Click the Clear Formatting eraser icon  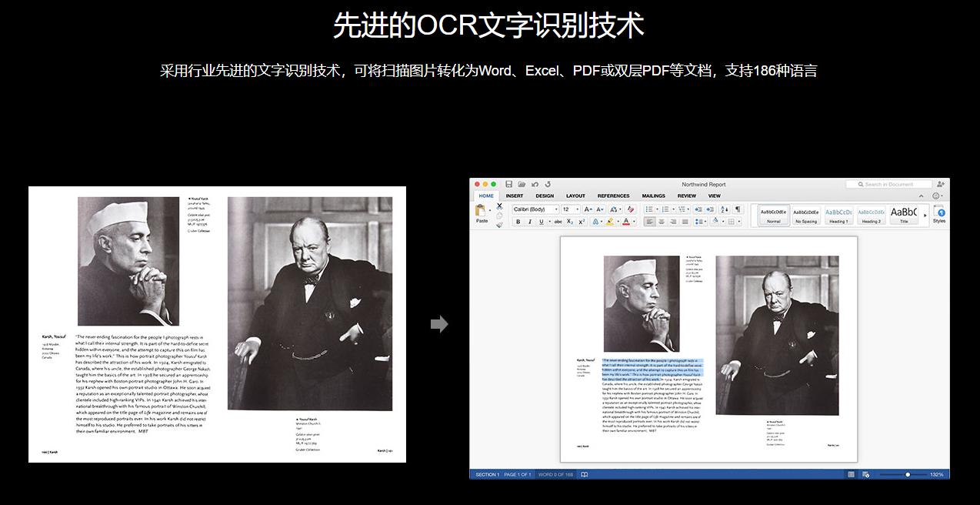pos(631,209)
